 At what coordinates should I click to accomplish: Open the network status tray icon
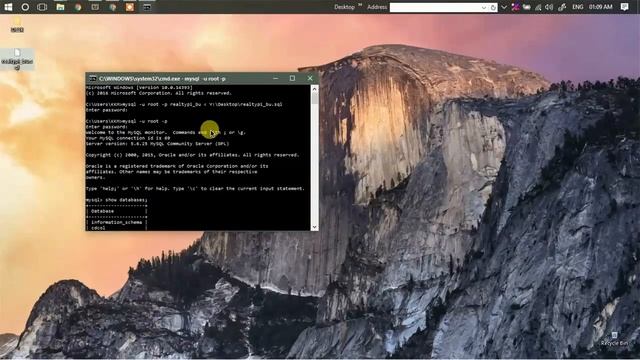(x=538, y=7)
